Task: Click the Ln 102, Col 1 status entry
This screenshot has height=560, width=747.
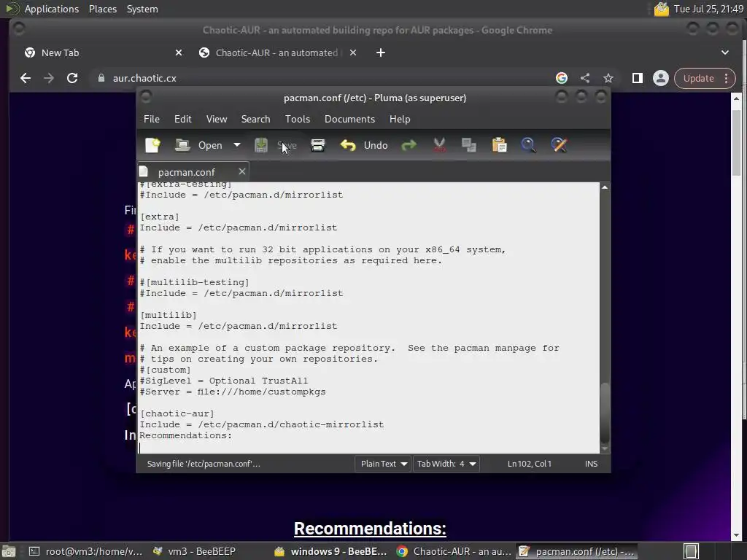Action: [530, 464]
